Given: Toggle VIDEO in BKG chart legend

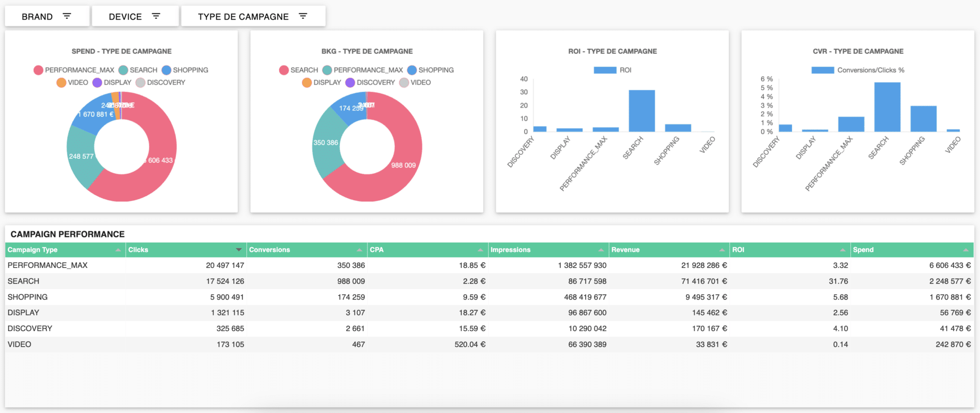Looking at the screenshot, I should tap(415, 82).
